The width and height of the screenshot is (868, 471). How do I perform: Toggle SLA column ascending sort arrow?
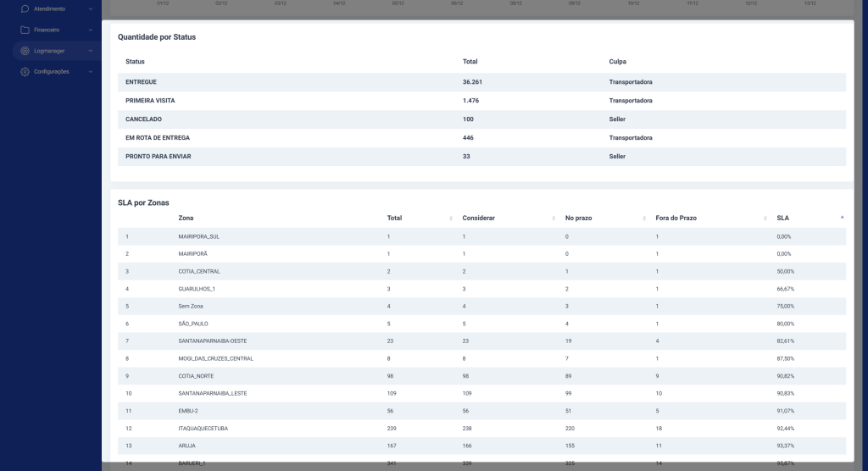[x=842, y=218]
